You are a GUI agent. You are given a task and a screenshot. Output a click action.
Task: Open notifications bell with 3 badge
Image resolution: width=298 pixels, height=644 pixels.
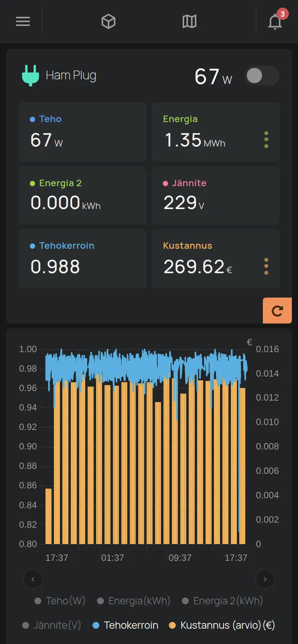(276, 21)
